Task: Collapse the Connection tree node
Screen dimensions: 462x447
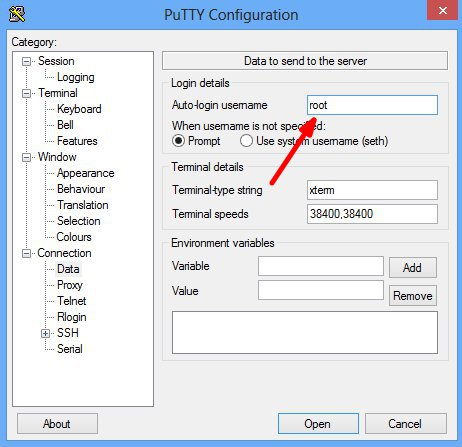Action: tap(26, 253)
